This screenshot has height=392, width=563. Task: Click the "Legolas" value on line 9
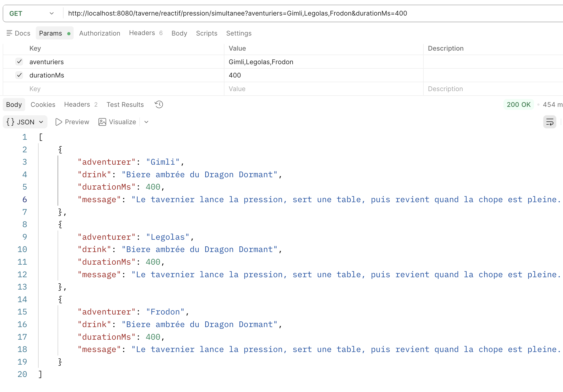pyautogui.click(x=168, y=237)
